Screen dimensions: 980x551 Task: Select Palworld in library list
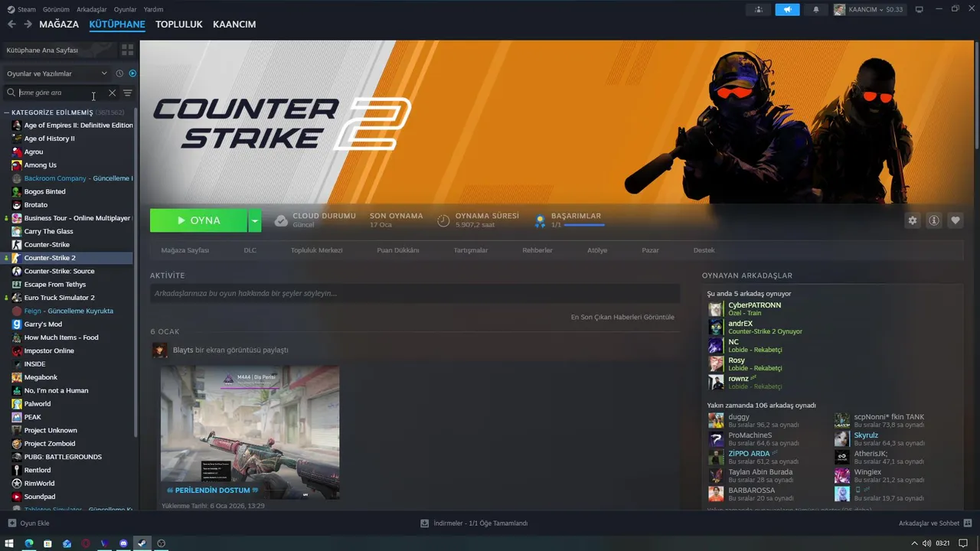pos(67,404)
